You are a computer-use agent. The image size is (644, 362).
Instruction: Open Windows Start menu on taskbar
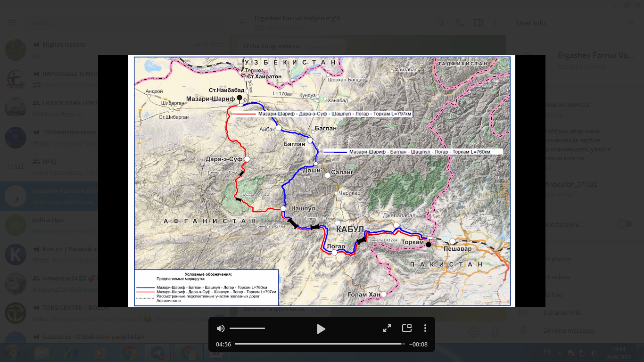click(x=12, y=352)
